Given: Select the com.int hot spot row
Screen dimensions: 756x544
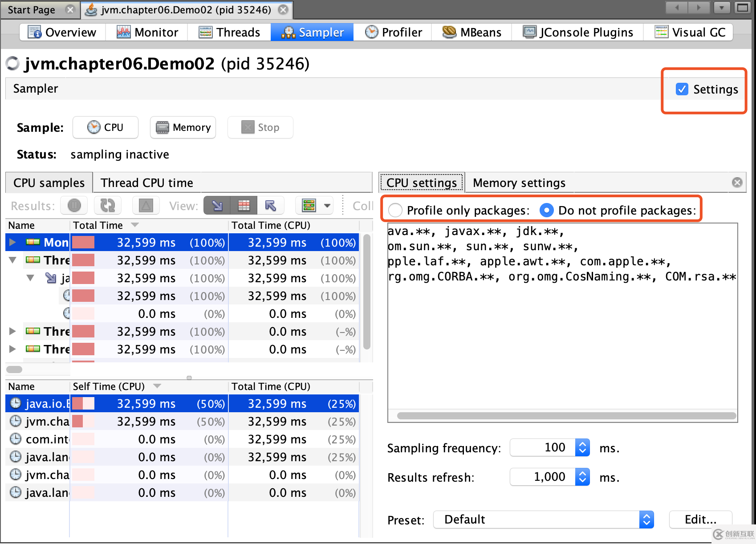Looking at the screenshot, I should point(182,439).
